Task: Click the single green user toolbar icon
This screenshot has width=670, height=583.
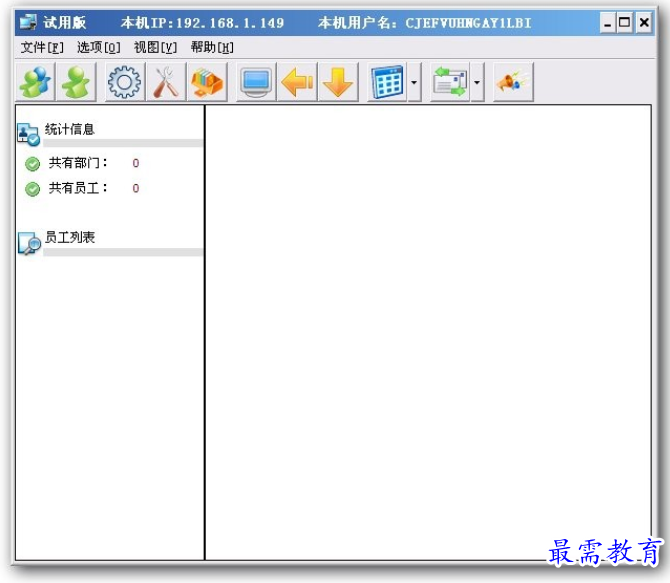Action: pyautogui.click(x=76, y=82)
